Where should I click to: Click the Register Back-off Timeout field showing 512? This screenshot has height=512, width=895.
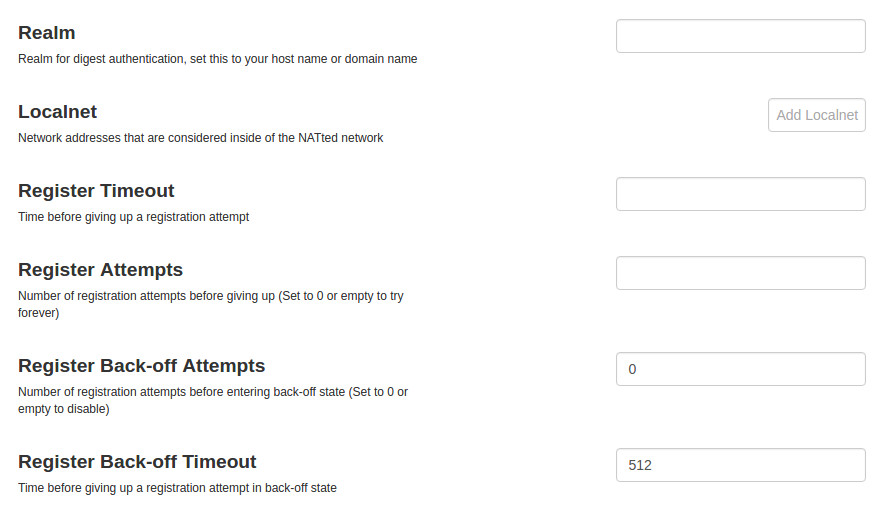point(740,465)
